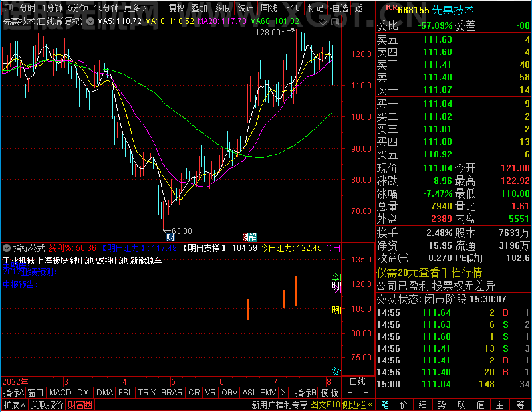This screenshot has height=412, width=532.
Task: Toggle the window layout icon beside the diamond
Action: point(335,22)
